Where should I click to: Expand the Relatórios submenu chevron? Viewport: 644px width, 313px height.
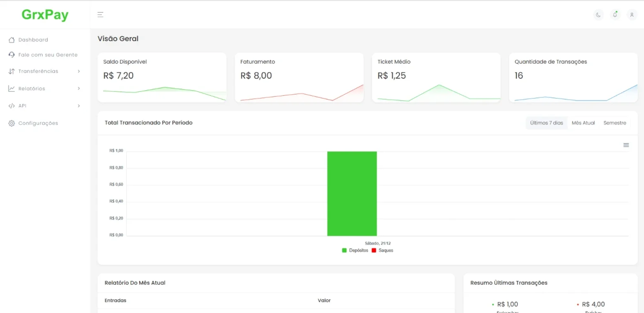pos(79,89)
